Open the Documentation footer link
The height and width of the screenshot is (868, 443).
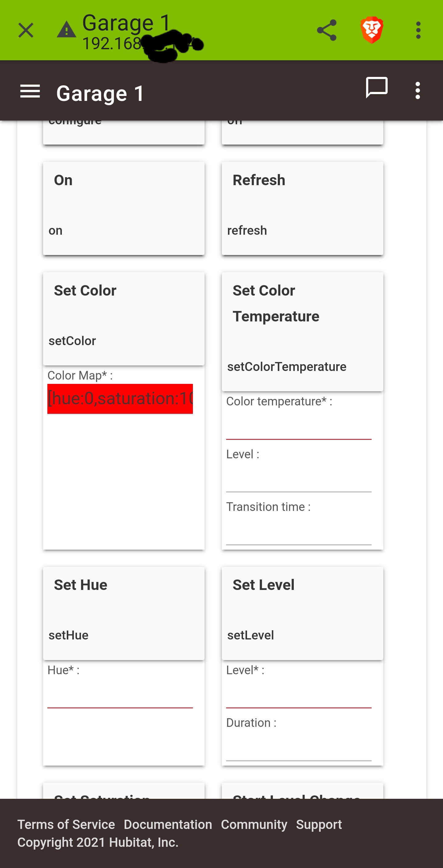click(x=168, y=824)
